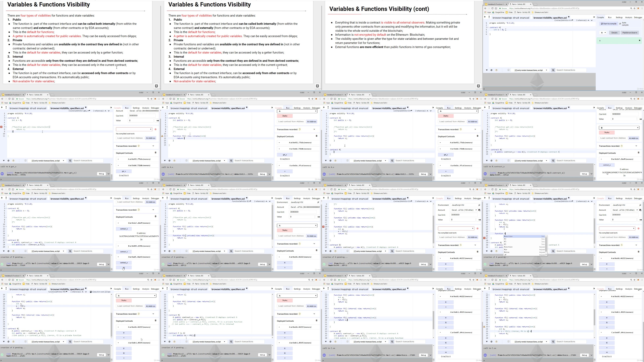Select "f3" entry in autocomplete popup

tap(505, 242)
